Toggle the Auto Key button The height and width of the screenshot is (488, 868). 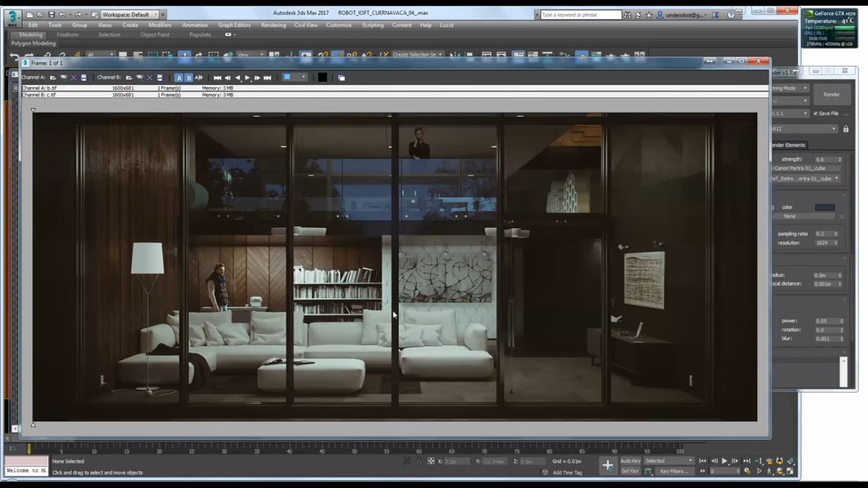click(630, 461)
